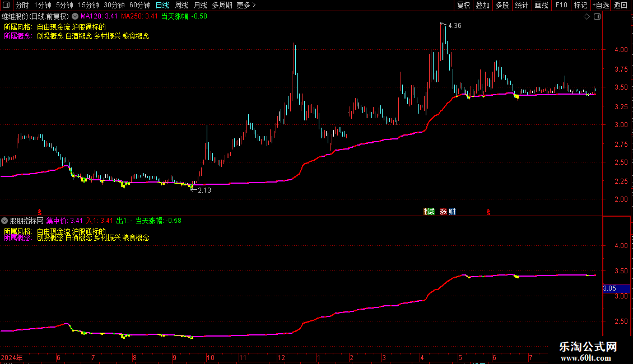633x364 pixels.
Task: Click the 2.13 low price label
Action: (204, 190)
